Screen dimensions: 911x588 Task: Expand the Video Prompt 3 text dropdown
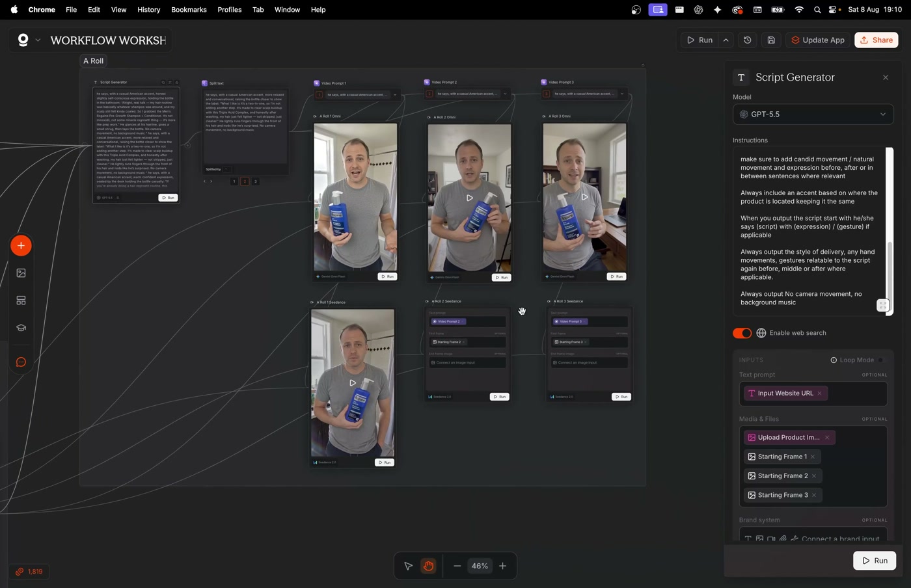click(x=622, y=94)
